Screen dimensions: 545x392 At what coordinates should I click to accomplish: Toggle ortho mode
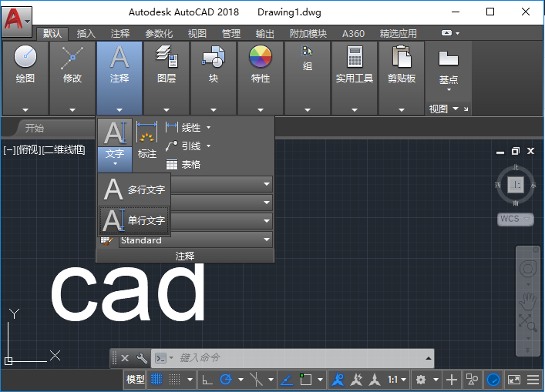click(207, 380)
